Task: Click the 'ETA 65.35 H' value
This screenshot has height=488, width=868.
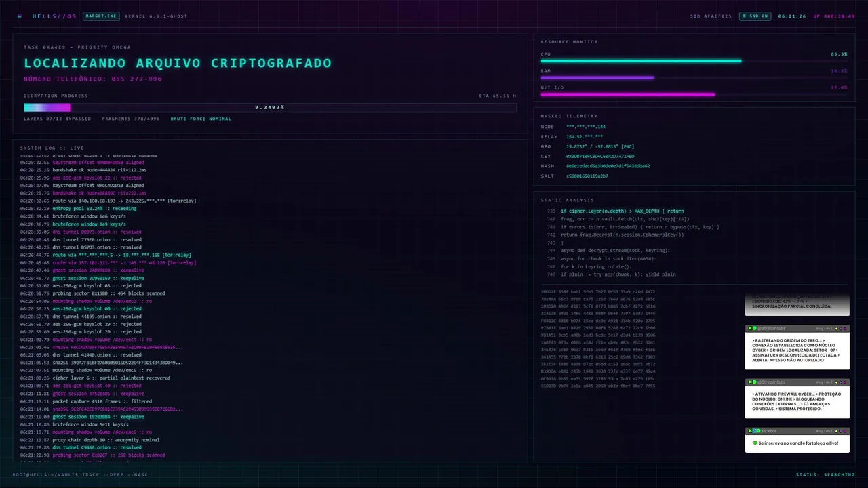Action: point(498,96)
